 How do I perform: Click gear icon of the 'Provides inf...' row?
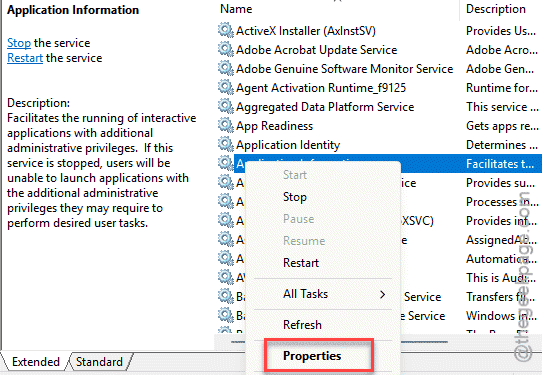(226, 221)
